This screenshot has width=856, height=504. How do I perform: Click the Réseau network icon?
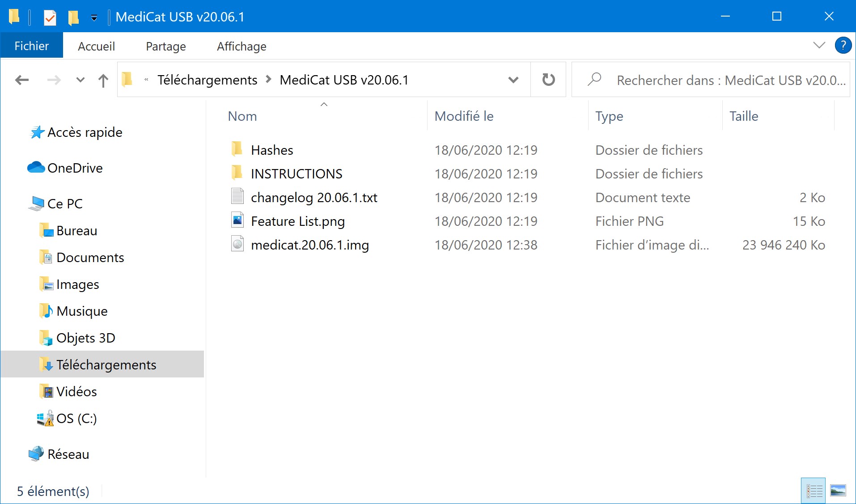tap(36, 454)
